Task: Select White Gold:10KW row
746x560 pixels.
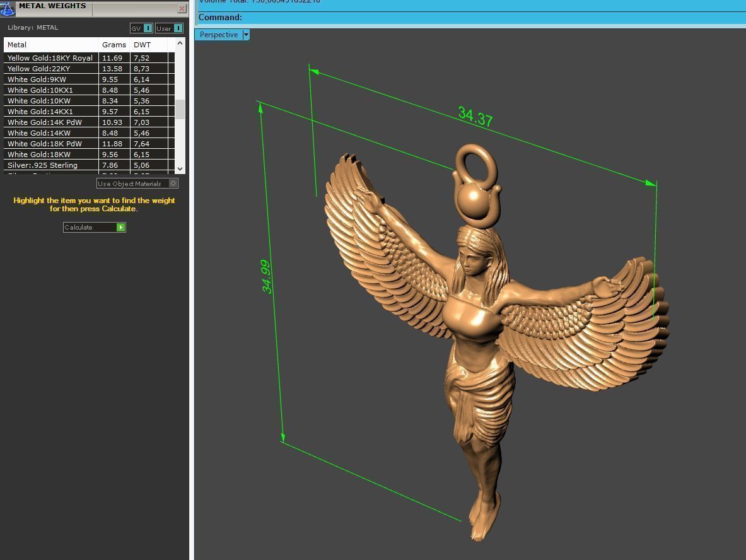Action: (x=89, y=101)
